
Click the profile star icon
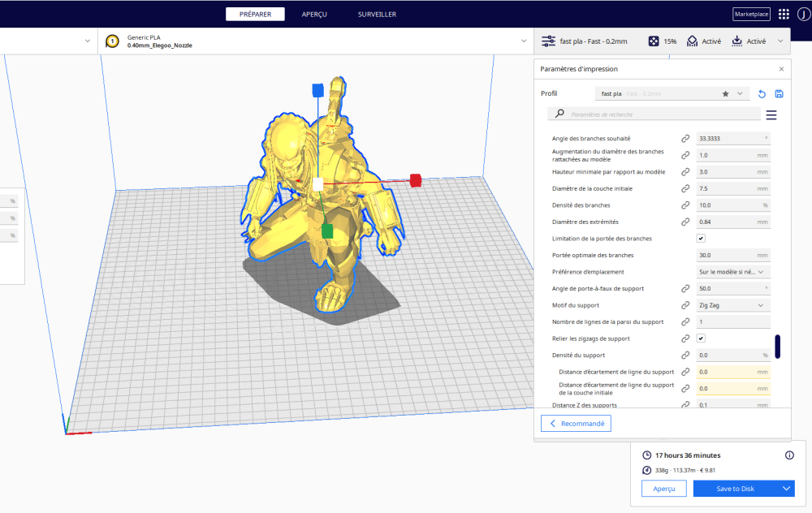(x=725, y=93)
